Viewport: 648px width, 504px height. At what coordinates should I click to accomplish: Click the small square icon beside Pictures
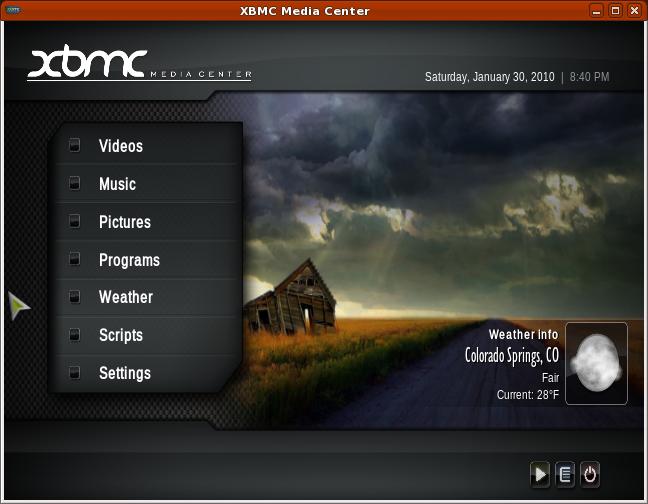point(74,221)
